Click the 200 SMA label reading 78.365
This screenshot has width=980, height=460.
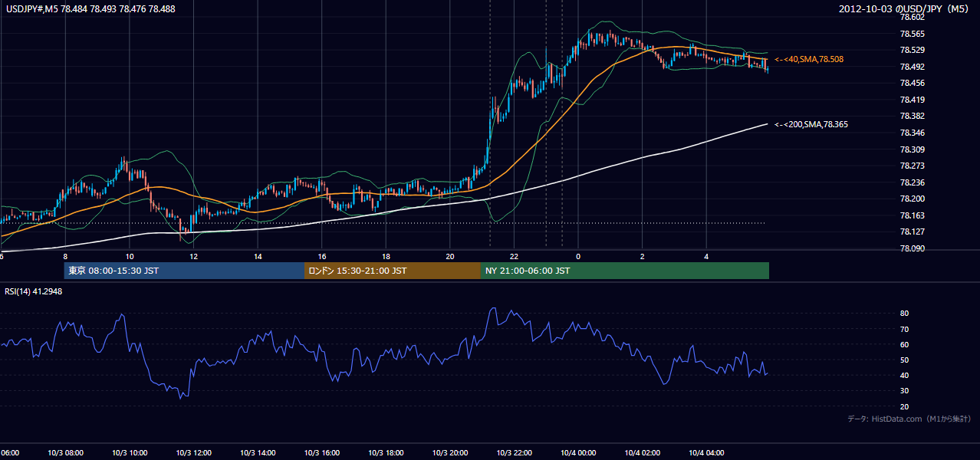pyautogui.click(x=811, y=124)
